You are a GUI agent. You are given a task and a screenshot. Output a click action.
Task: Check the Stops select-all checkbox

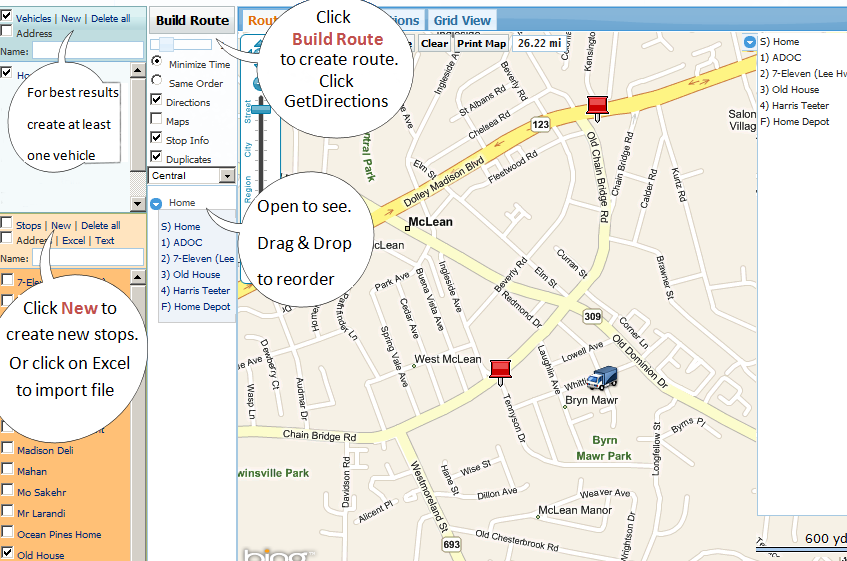(6, 223)
